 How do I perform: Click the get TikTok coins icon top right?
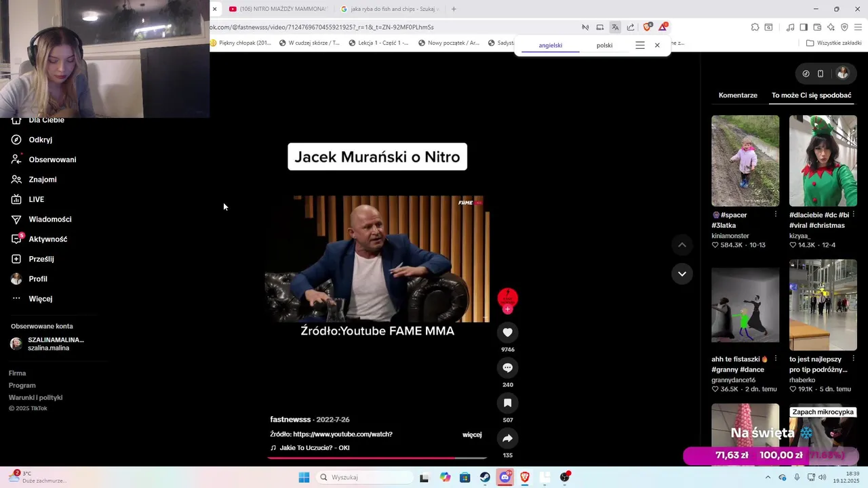coord(806,73)
